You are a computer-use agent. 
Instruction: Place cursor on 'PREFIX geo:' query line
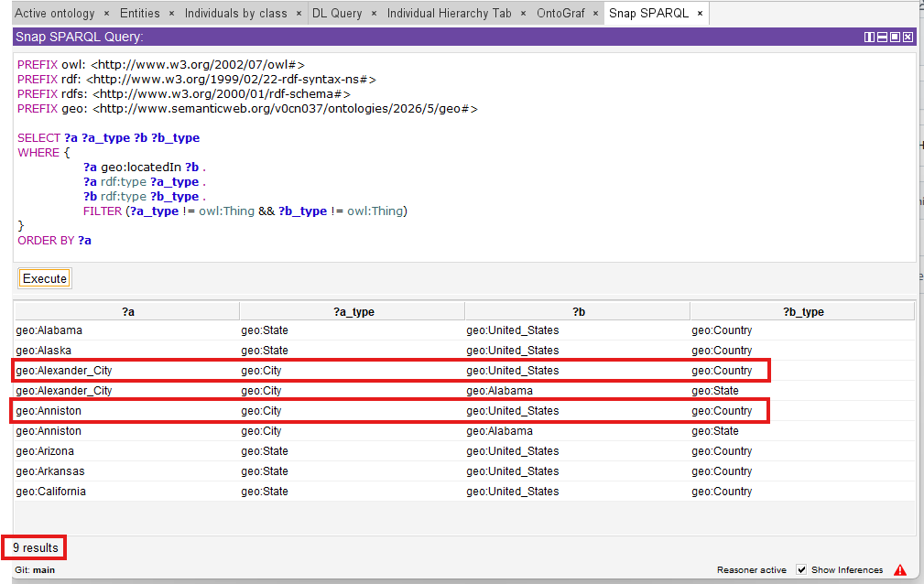click(247, 108)
